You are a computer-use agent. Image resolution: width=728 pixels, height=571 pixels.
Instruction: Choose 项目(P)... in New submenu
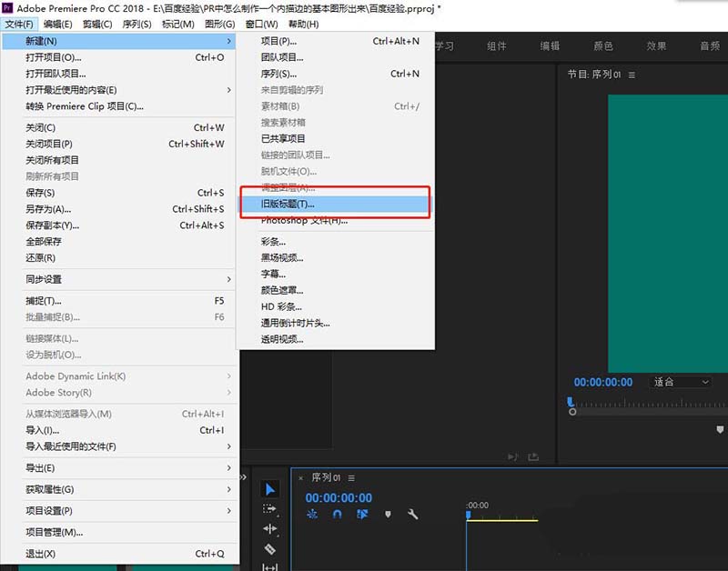click(x=335, y=41)
